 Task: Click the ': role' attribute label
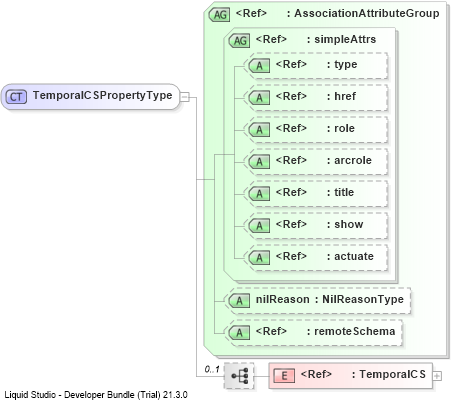[x=341, y=128]
